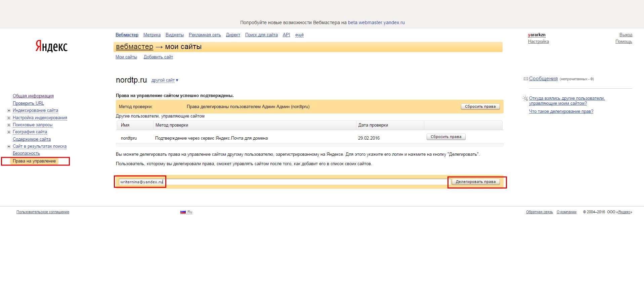This screenshot has width=644, height=283.
Task: Click the Russian flag language icon
Action: [183, 212]
